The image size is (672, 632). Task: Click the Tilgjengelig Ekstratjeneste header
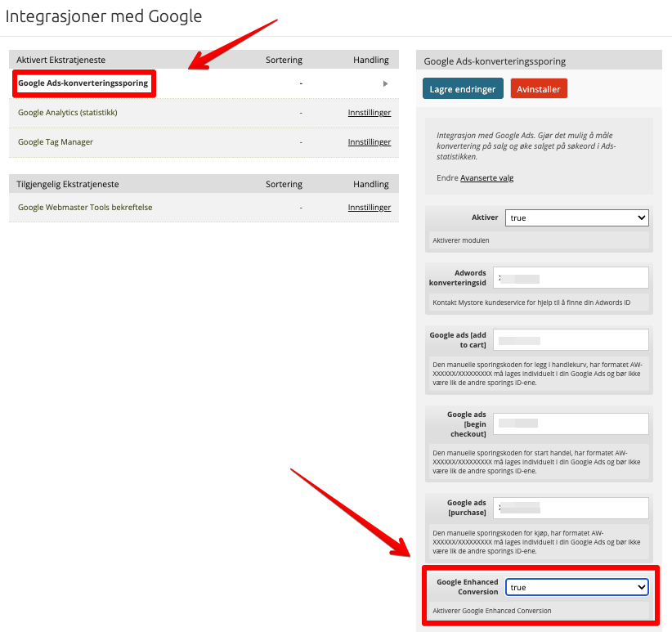click(68, 184)
